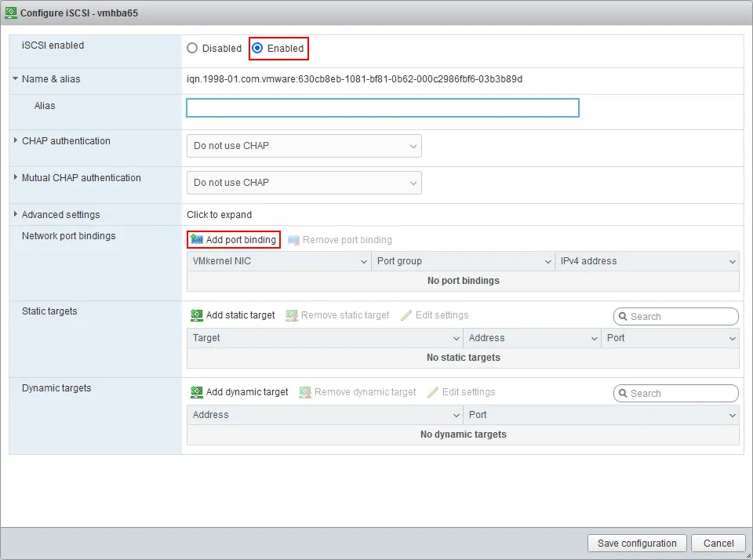Image resolution: width=753 pixels, height=560 pixels.
Task: Click inside the Alias input field
Action: click(382, 107)
